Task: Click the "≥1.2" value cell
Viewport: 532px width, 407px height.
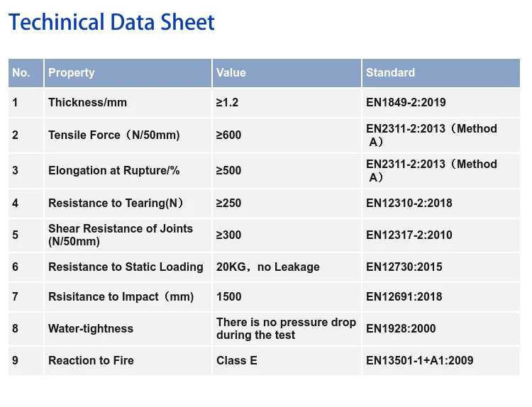Action: [228, 102]
